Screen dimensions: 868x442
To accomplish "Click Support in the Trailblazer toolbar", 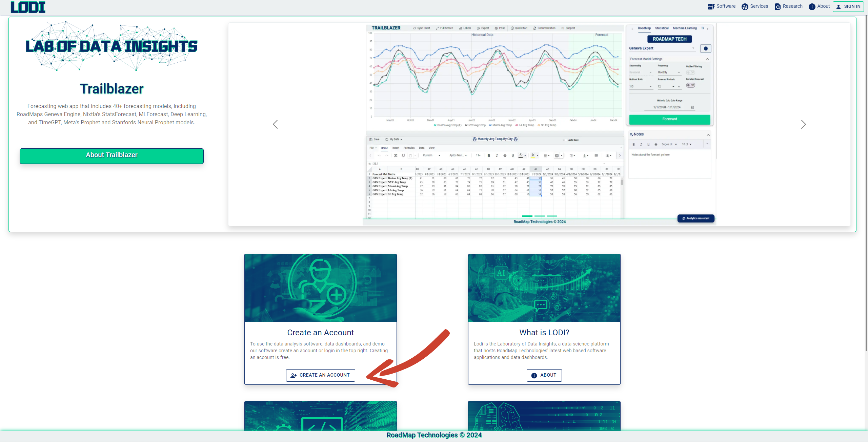I will coord(568,28).
